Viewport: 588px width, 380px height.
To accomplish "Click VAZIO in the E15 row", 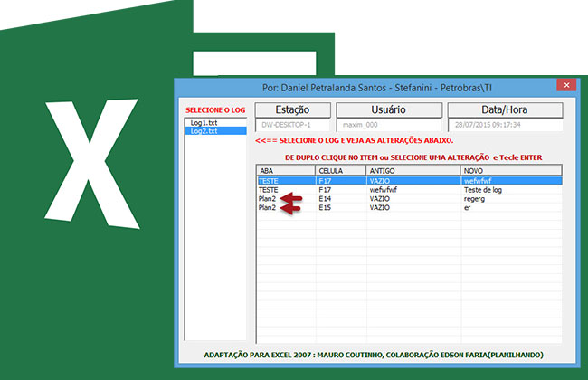I will tap(380, 207).
